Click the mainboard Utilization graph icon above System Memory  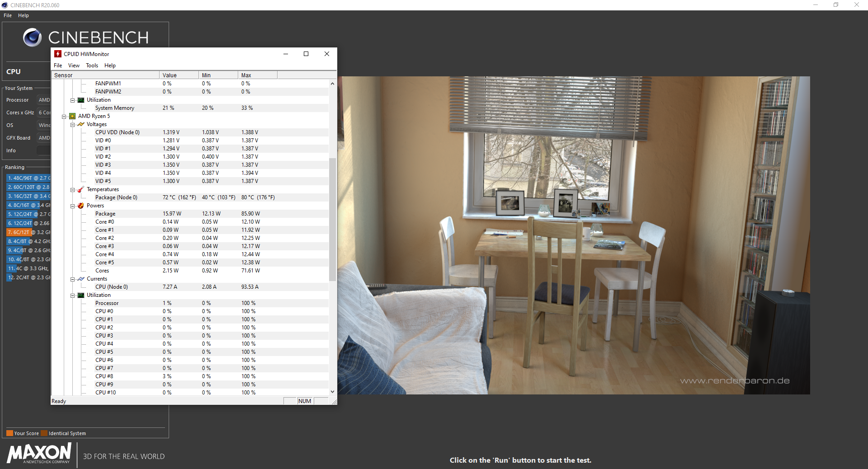pos(81,100)
